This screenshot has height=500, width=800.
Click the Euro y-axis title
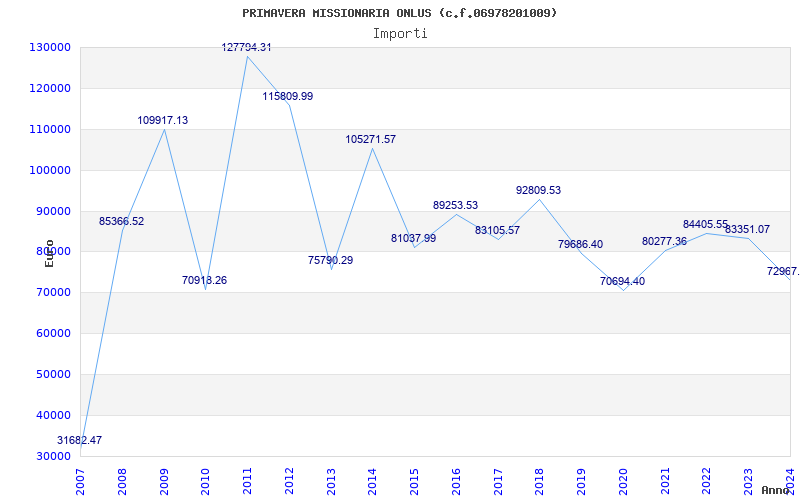(49, 253)
